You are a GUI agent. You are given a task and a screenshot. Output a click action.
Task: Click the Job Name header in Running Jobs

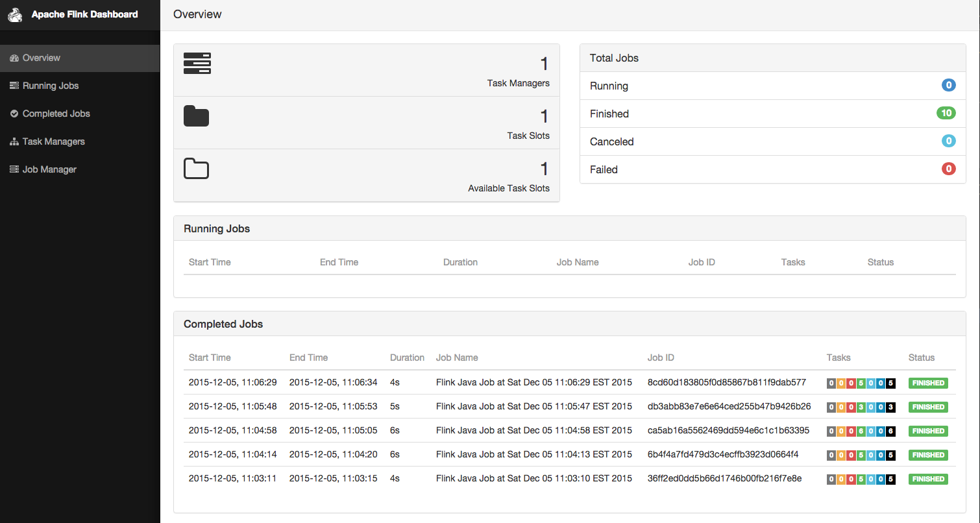[578, 262]
